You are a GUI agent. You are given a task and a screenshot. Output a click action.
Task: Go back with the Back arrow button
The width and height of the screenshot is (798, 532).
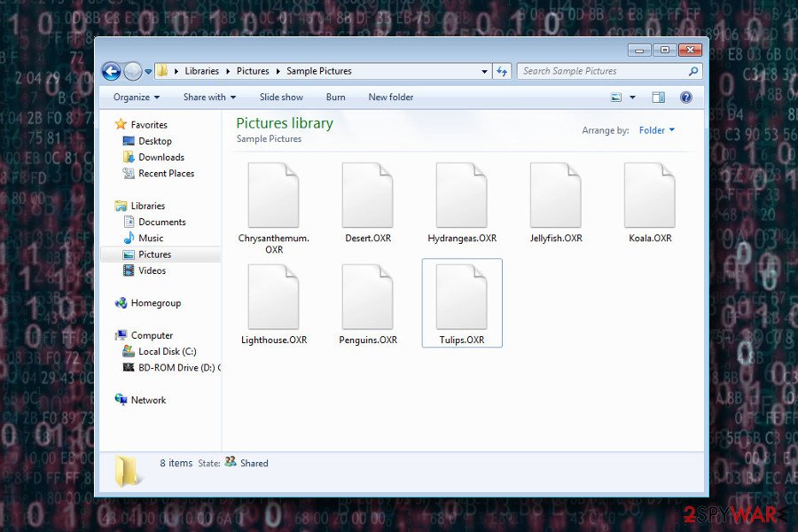point(112,71)
